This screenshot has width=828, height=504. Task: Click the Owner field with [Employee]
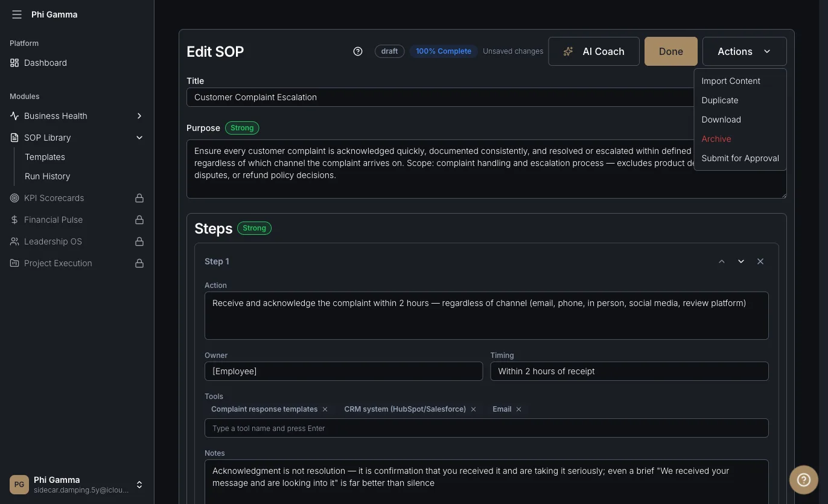343,371
